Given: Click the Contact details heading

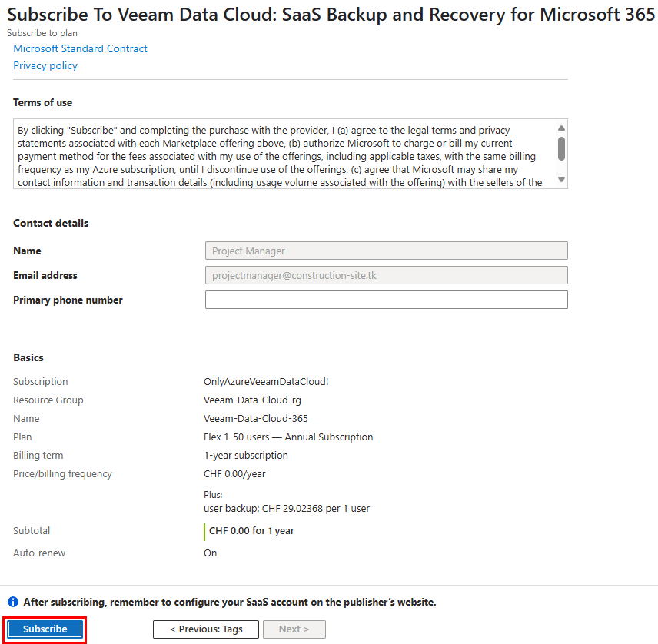Looking at the screenshot, I should (51, 223).
